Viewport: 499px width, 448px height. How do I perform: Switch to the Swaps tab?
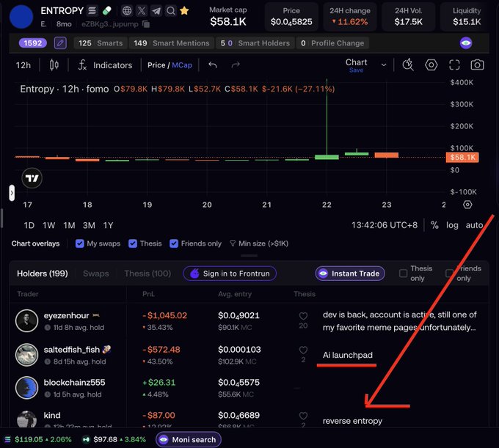(96, 273)
